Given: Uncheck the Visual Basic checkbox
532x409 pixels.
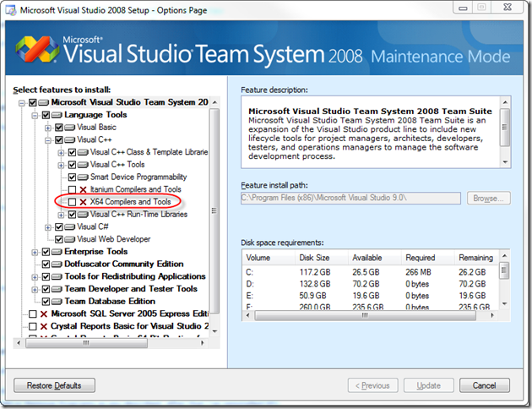Looking at the screenshot, I should 59,128.
